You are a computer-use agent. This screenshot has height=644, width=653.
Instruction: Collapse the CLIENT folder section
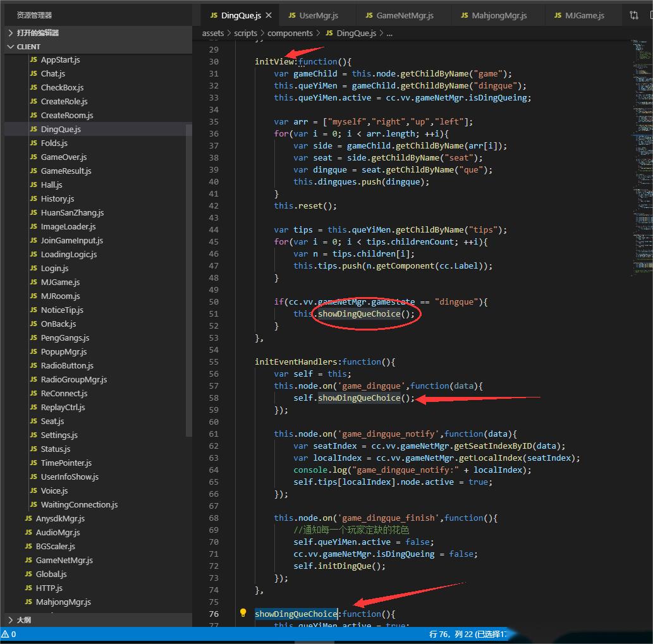click(28, 47)
